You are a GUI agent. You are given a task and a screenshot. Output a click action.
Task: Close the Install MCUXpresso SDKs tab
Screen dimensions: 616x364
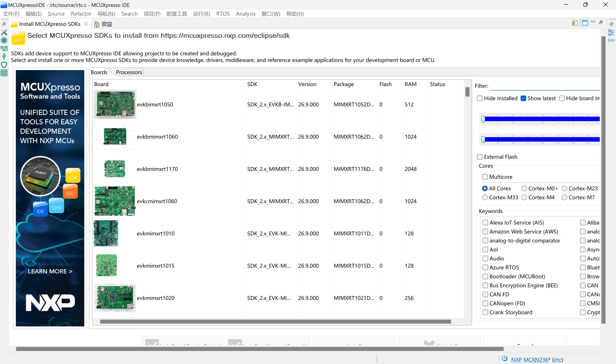86,24
